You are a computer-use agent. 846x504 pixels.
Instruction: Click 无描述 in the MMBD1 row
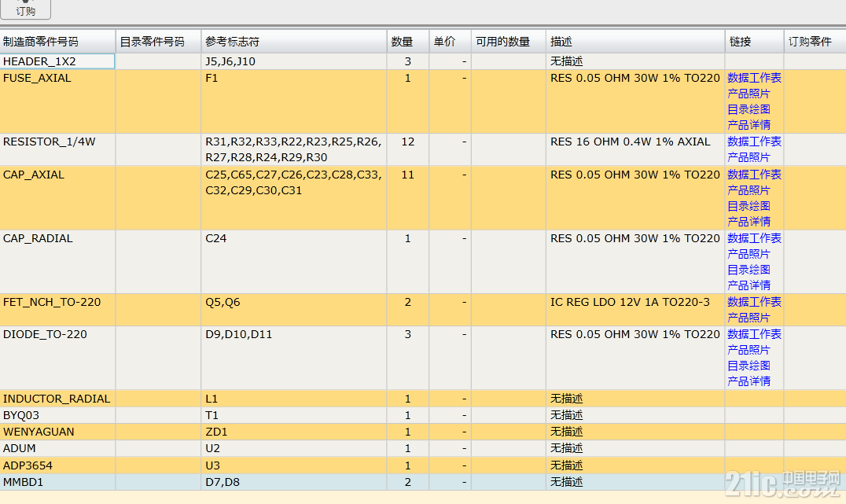(567, 482)
